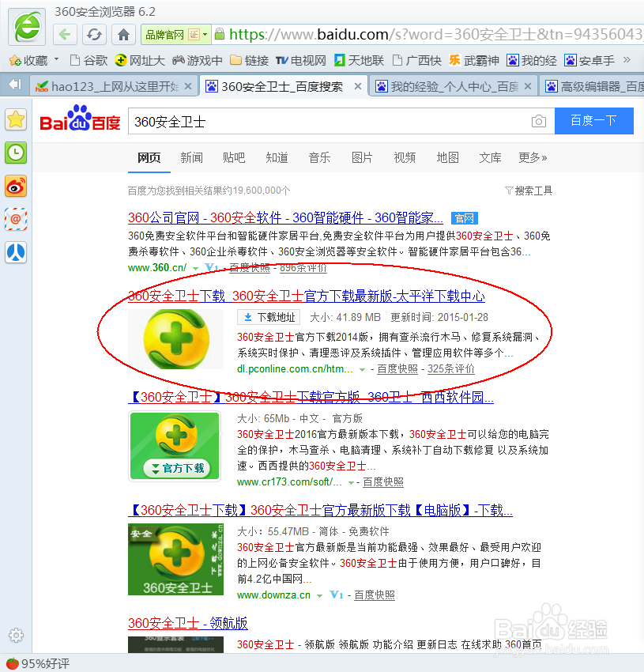The width and height of the screenshot is (644, 672).
Task: Select the 网页 search category
Action: tap(149, 157)
